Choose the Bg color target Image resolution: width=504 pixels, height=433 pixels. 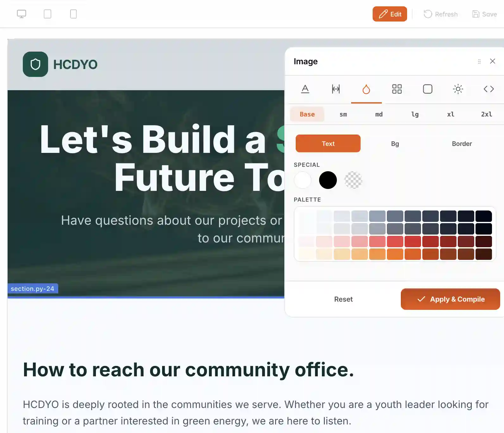(x=395, y=143)
